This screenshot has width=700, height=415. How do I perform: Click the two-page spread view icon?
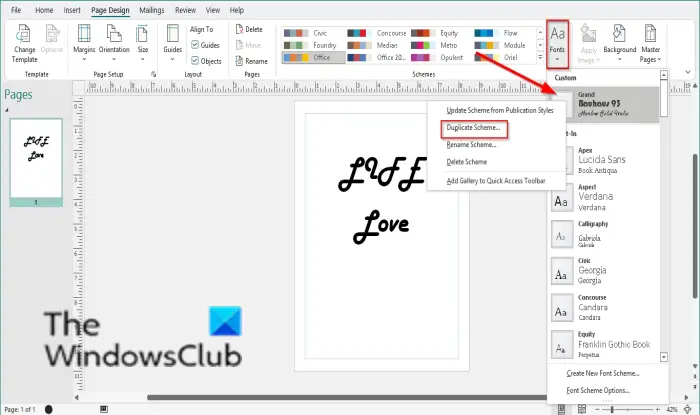(582, 409)
